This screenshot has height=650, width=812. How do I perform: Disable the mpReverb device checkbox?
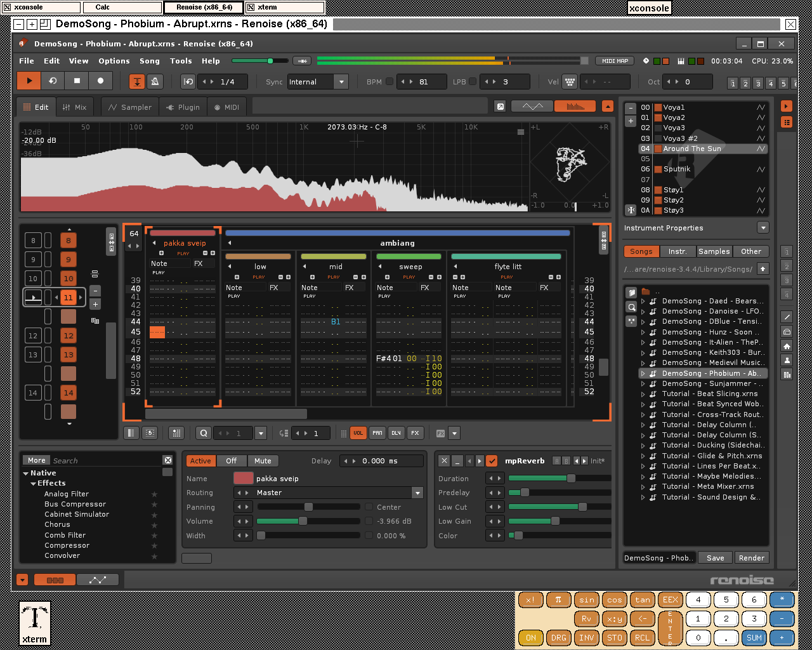[x=492, y=461]
